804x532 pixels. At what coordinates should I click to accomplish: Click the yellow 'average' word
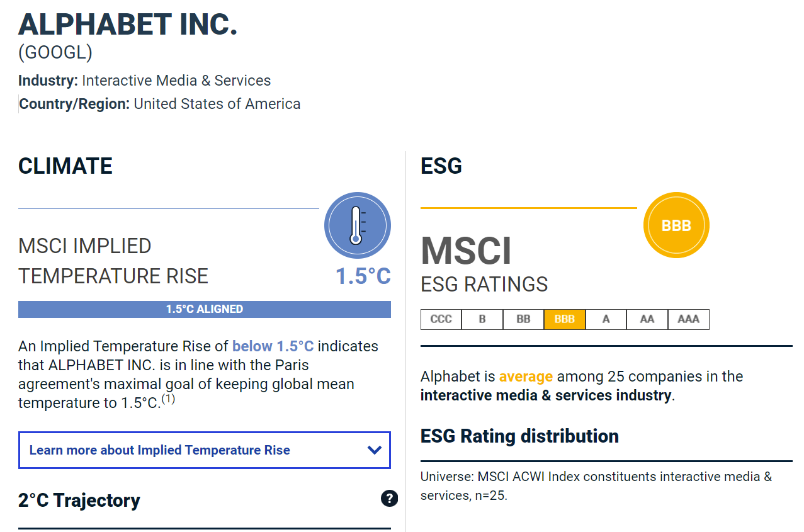526,376
